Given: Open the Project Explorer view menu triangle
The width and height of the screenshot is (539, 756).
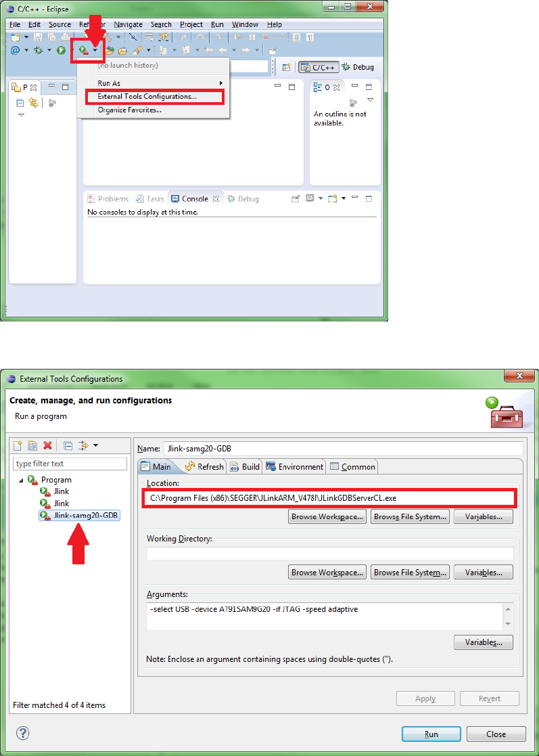Looking at the screenshot, I should pos(21,115).
